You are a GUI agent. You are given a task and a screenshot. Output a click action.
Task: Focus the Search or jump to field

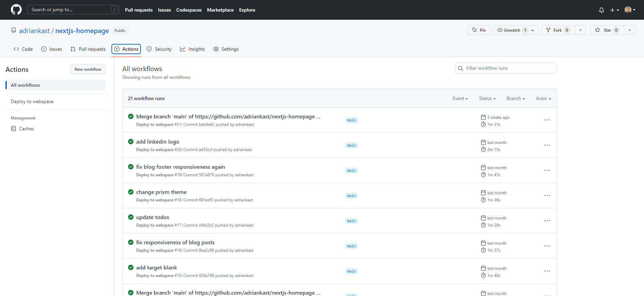click(73, 10)
